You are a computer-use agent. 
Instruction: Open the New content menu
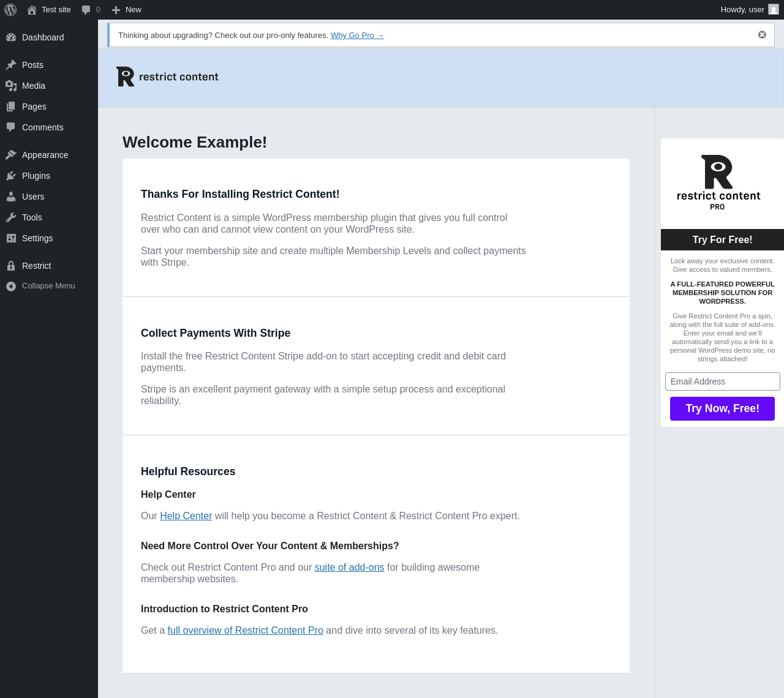127,10
